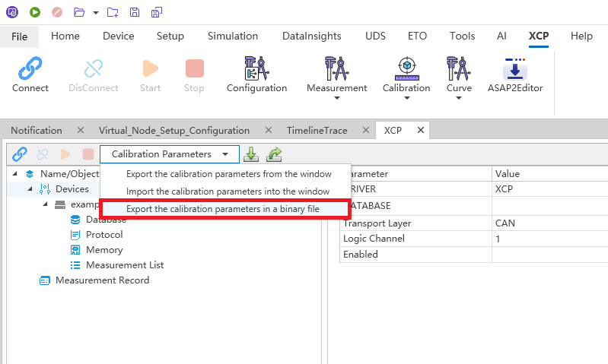Switch to the TimelineTrace tab
The image size is (608, 364).
point(317,131)
